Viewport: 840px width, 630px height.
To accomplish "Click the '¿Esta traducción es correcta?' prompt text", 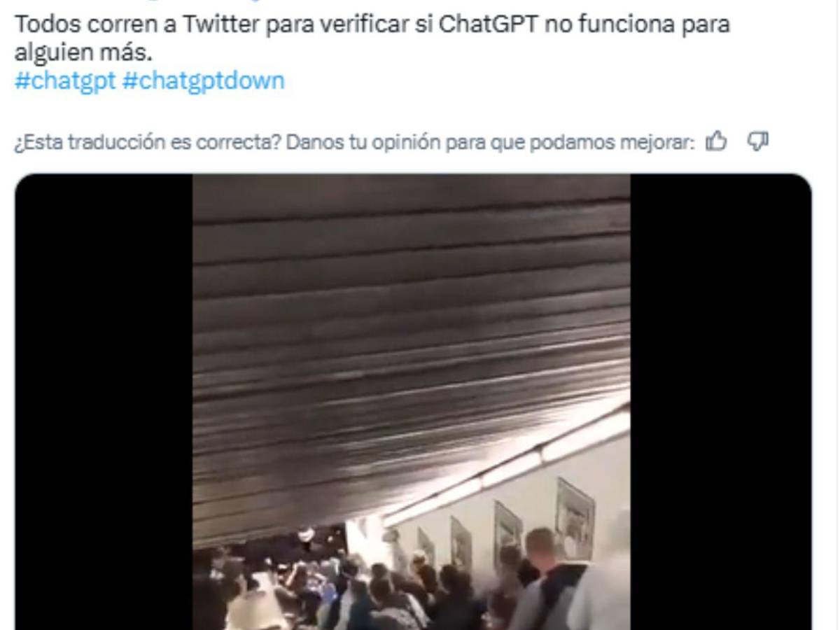I will (x=148, y=143).
